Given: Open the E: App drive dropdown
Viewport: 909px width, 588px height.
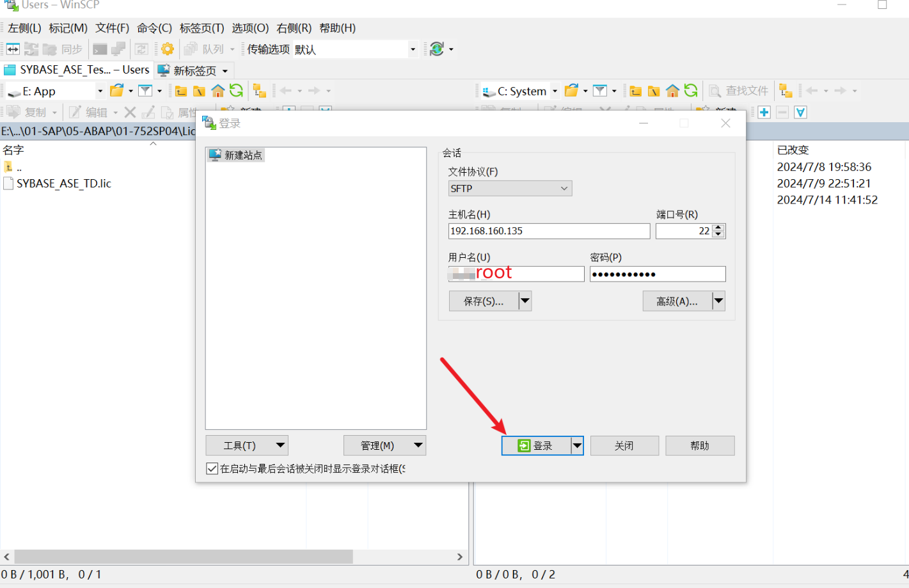Looking at the screenshot, I should click(100, 91).
